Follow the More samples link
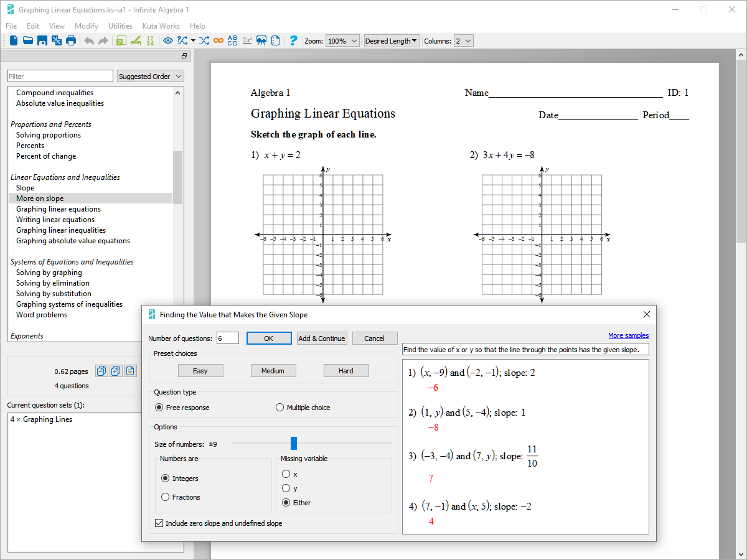 629,335
